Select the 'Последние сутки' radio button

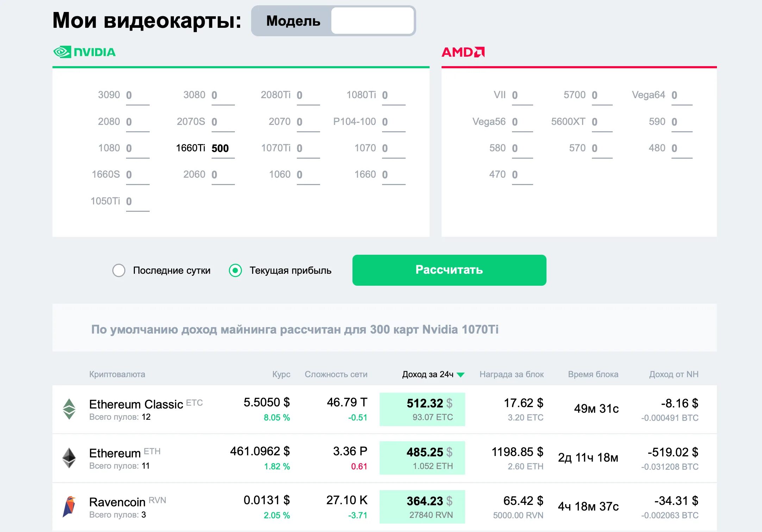119,271
